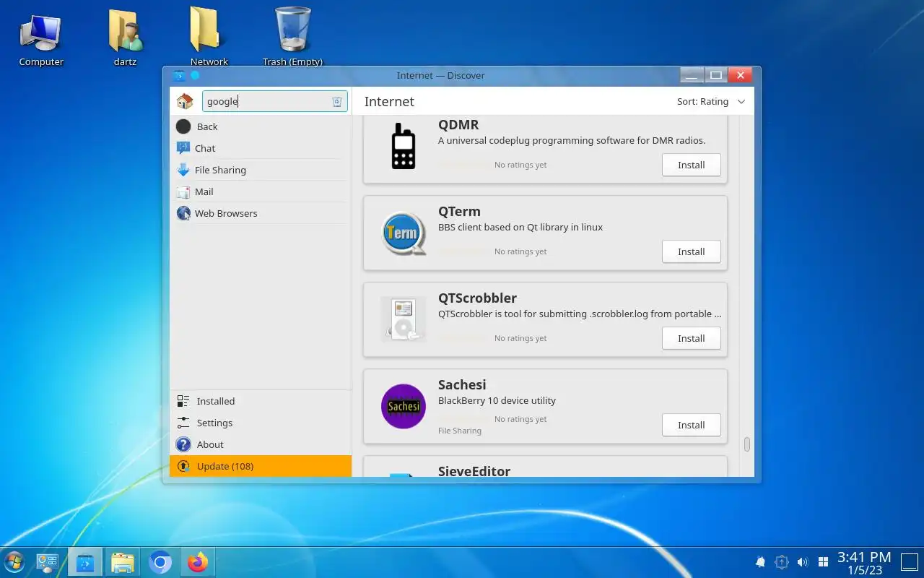
Task: Click the File Sharing download icon
Action: pyautogui.click(x=183, y=170)
